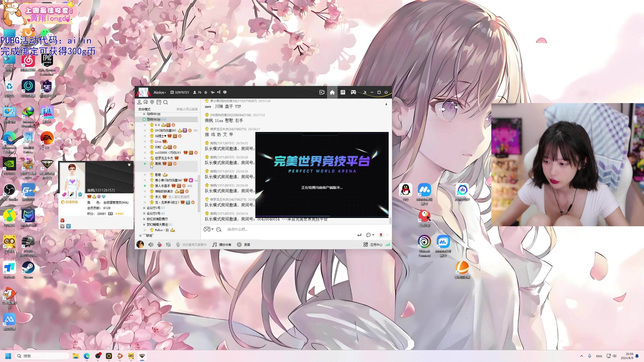This screenshot has height=362, width=644.
Task: Toggle the microphone disabled icon
Action: point(159,245)
